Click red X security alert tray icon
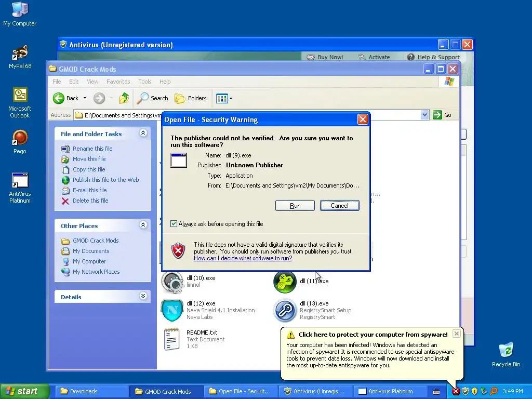Viewport: 532px width, 399px height. tap(456, 392)
